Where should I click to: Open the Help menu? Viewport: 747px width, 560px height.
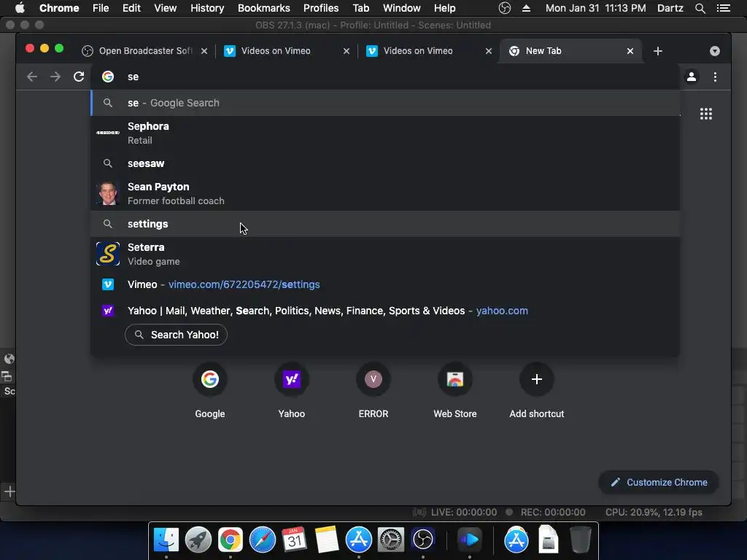[x=444, y=8]
